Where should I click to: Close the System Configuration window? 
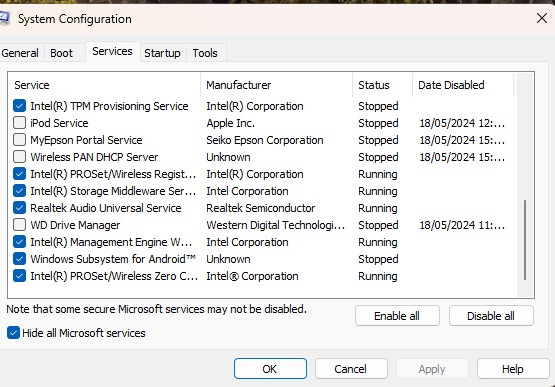[x=542, y=18]
